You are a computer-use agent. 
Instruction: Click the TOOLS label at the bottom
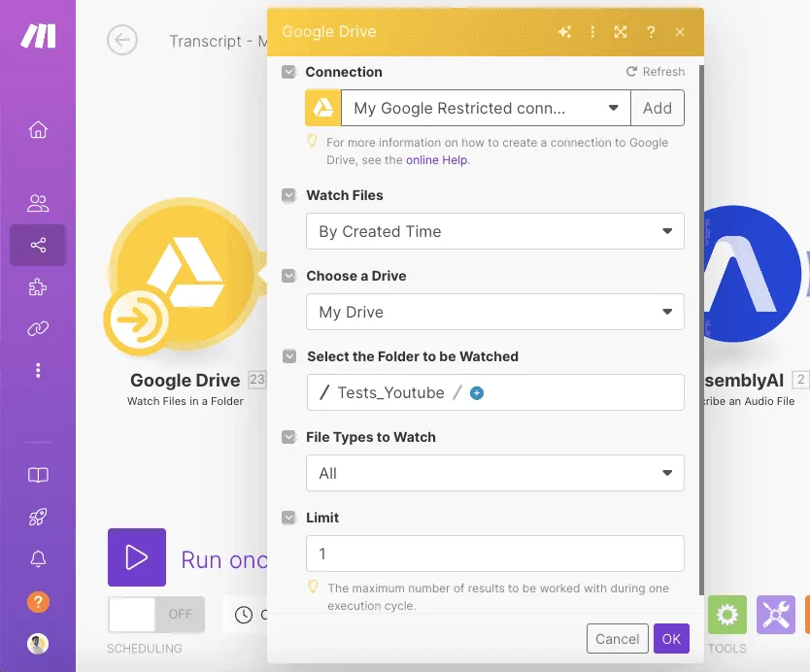click(726, 649)
